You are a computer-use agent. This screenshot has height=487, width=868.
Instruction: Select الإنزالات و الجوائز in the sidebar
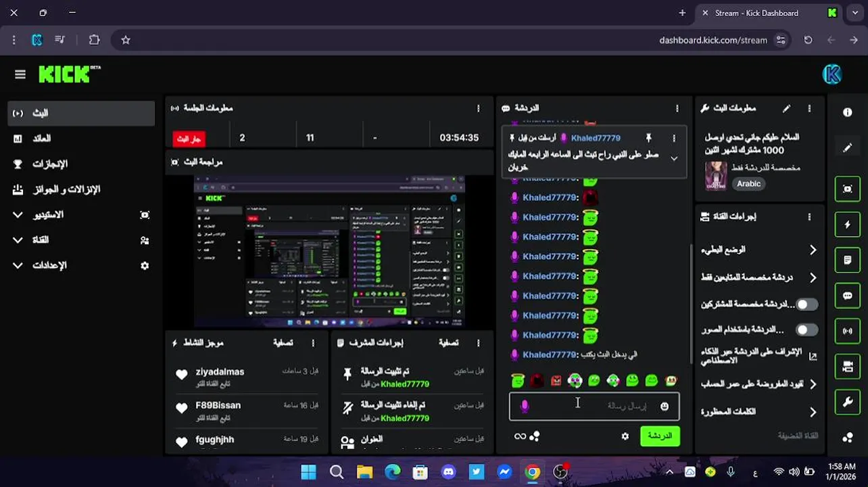click(81, 189)
